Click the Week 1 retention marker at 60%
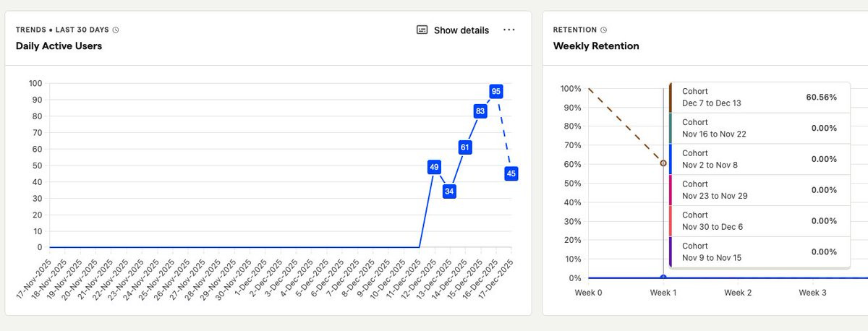Screen dimensions: 868x331 coord(663,163)
